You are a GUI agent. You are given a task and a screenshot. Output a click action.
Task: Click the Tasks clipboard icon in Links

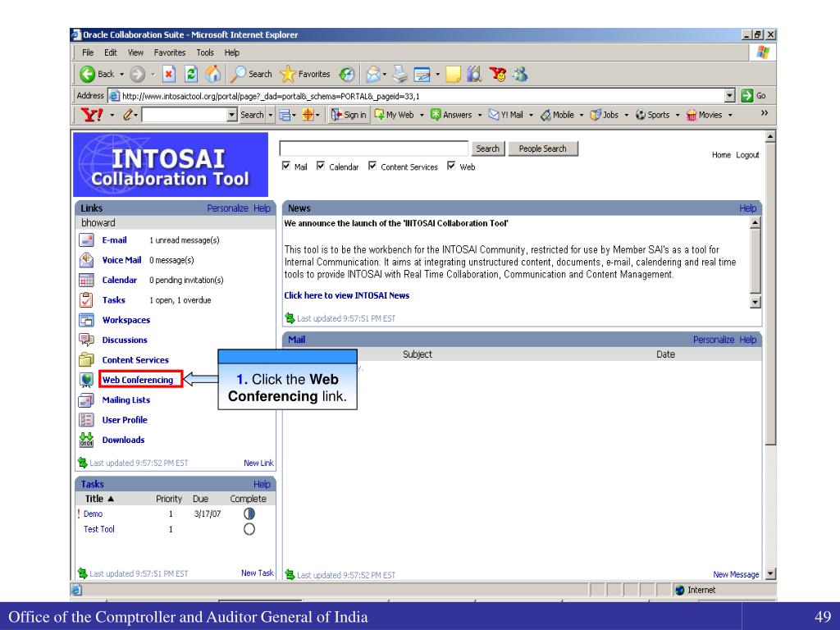coord(86,300)
